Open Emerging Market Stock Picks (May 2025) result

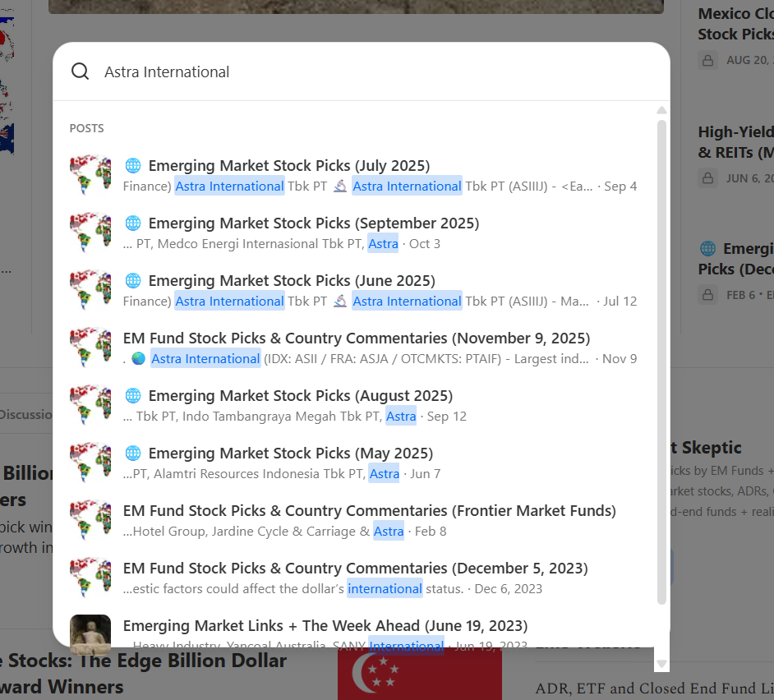click(x=353, y=463)
